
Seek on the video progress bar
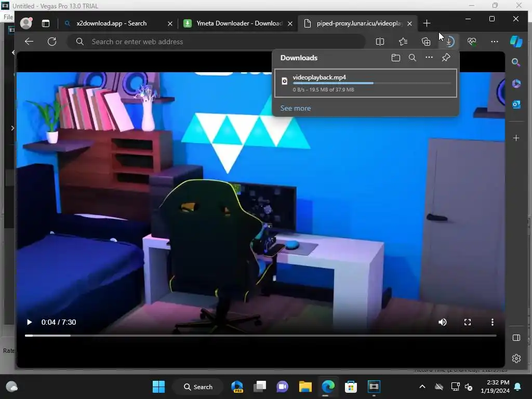261,336
